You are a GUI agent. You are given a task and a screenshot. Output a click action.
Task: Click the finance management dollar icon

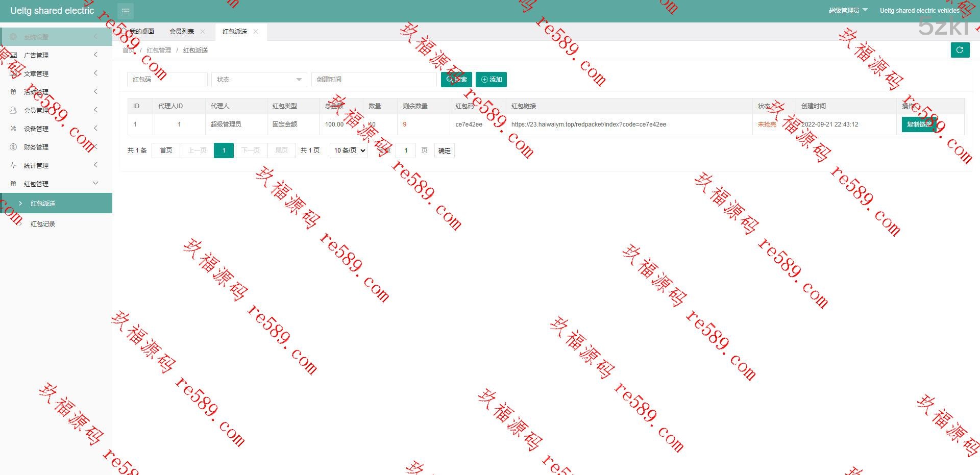(14, 147)
